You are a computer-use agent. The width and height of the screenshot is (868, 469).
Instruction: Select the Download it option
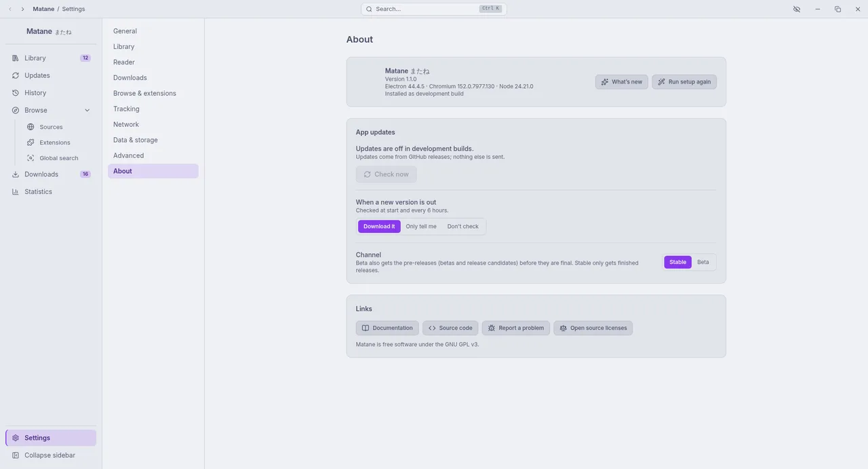pos(379,227)
